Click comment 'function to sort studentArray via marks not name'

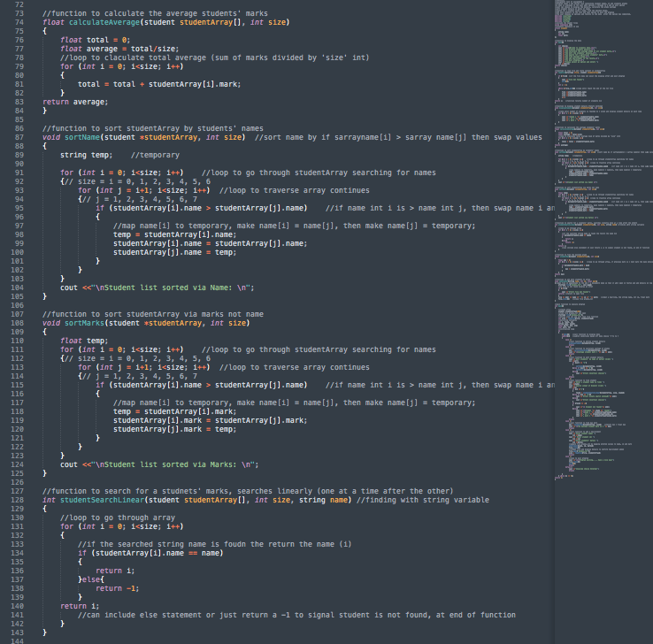point(153,314)
